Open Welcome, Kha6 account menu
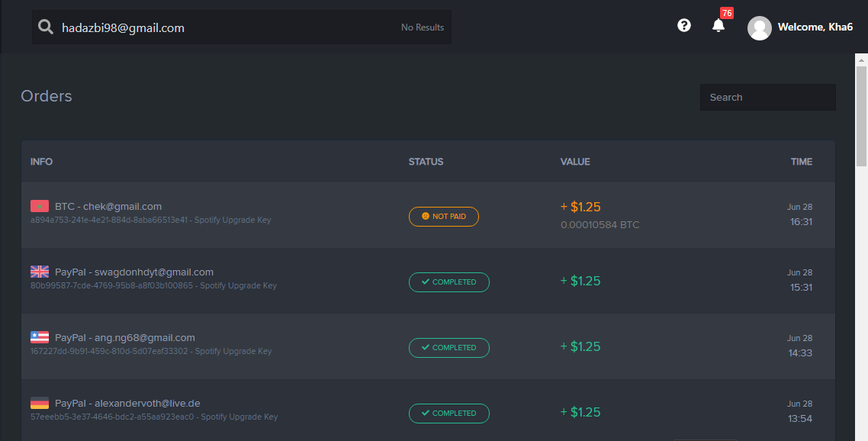 click(815, 27)
